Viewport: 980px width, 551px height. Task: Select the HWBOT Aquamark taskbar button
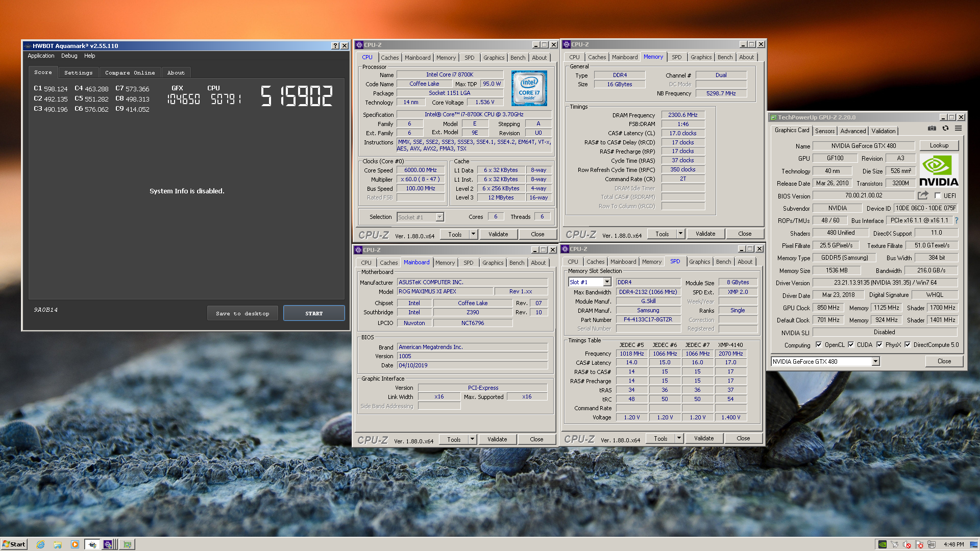92,544
